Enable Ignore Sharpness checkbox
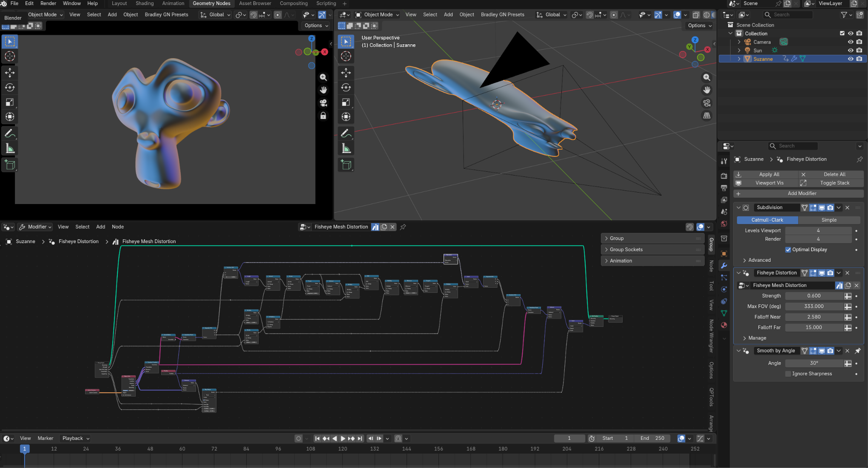The width and height of the screenshot is (868, 468). tap(788, 374)
